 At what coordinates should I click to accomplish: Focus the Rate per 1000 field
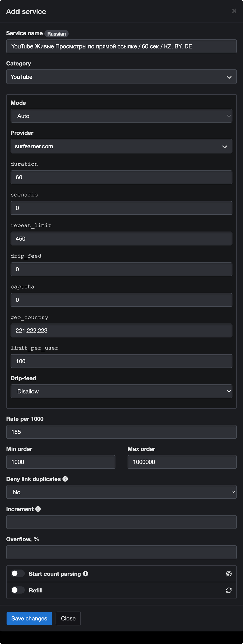click(121, 432)
